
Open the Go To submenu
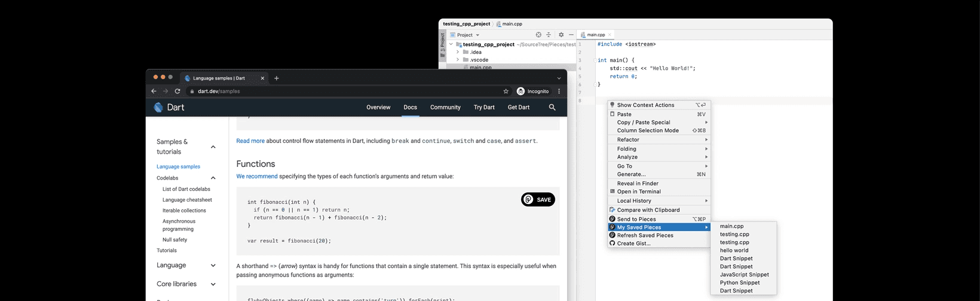click(x=659, y=166)
